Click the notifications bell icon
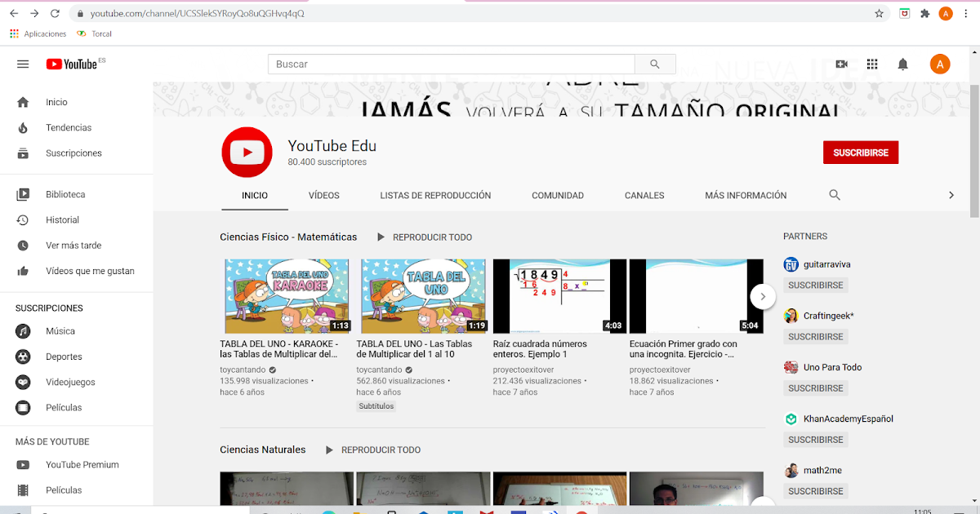Viewport: 980px width, 514px height. (902, 64)
